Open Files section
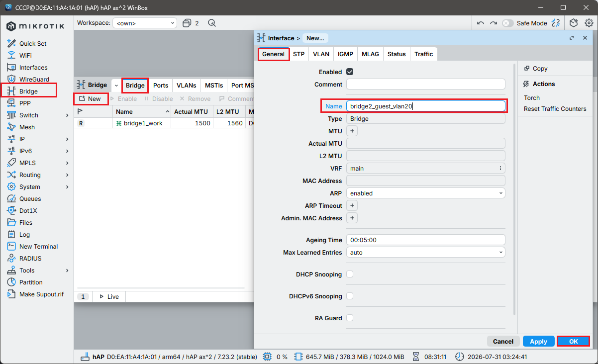Screen dimensions: 598x364 pyautogui.click(x=26, y=222)
